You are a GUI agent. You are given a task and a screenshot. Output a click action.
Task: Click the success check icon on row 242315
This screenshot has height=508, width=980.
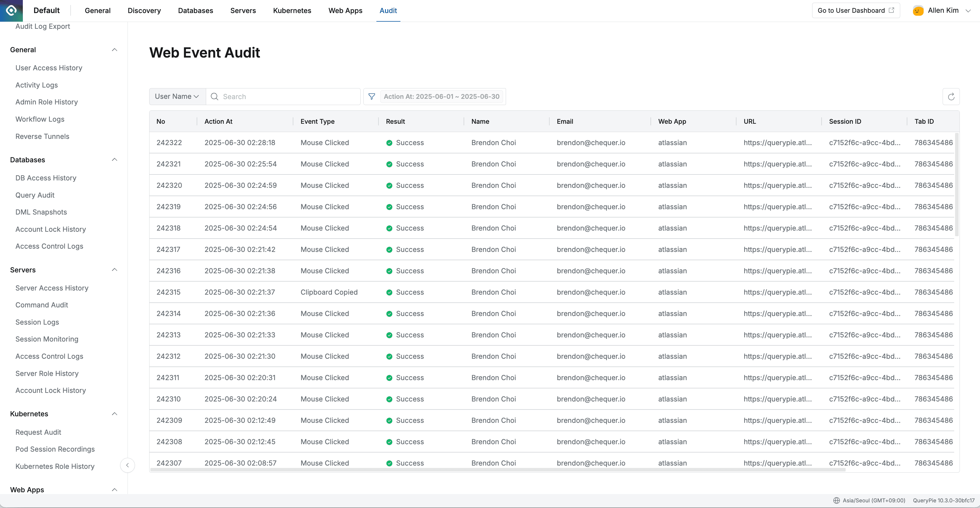coord(389,292)
